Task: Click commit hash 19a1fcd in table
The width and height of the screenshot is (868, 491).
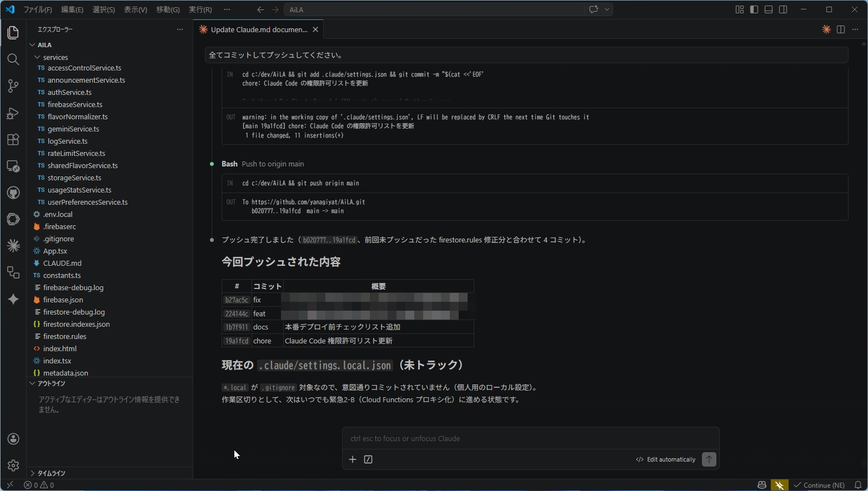Action: coord(237,341)
